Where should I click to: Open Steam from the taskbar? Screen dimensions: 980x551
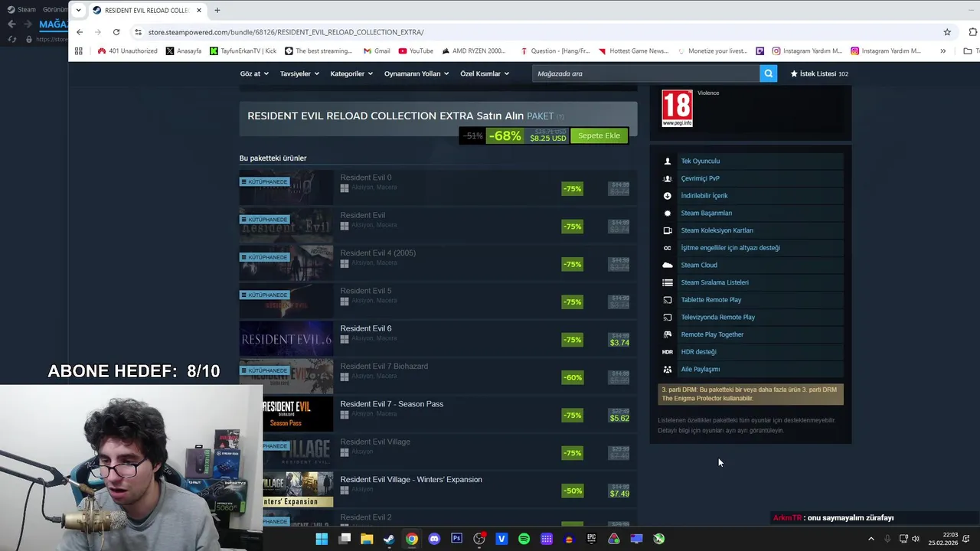(389, 539)
